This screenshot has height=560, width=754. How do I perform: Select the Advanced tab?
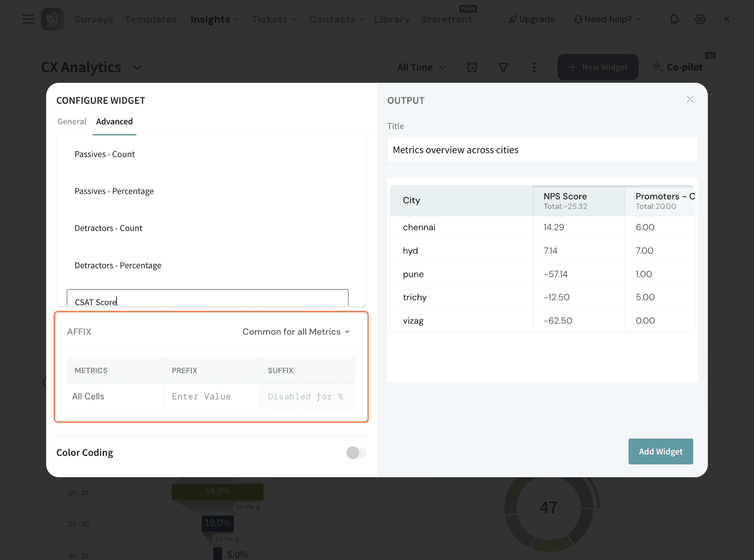tap(115, 122)
